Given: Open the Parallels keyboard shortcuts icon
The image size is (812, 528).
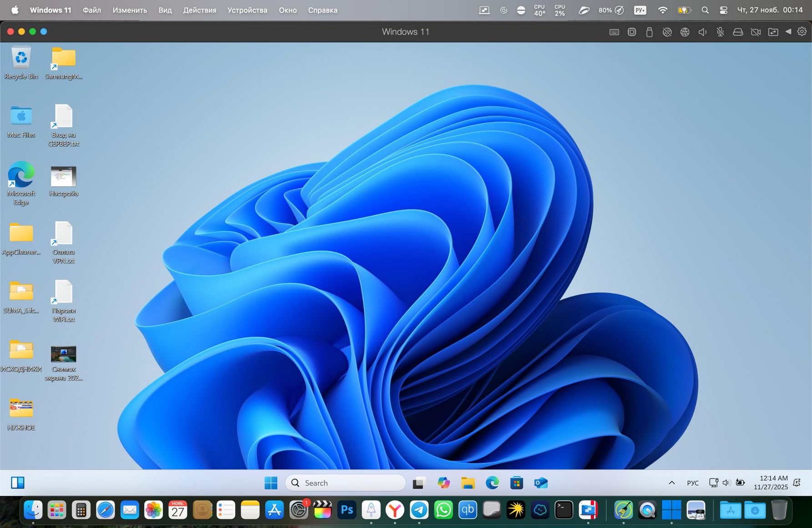Looking at the screenshot, I should 614,32.
